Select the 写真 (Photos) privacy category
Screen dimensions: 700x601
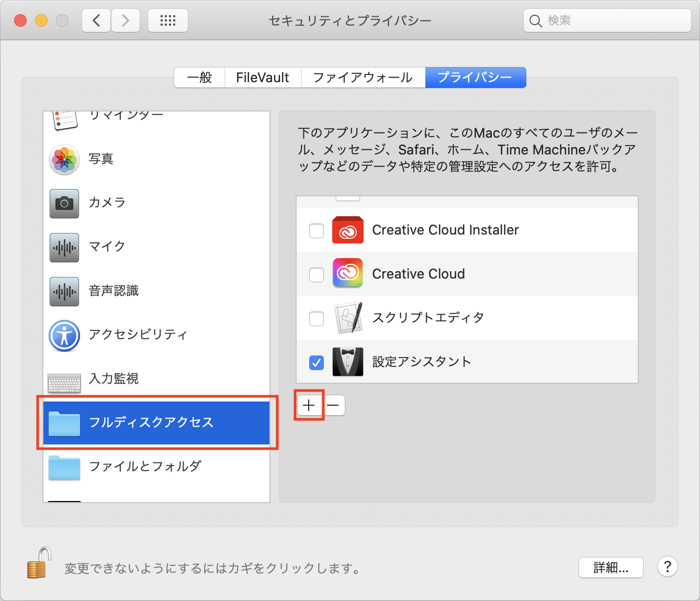63,159
